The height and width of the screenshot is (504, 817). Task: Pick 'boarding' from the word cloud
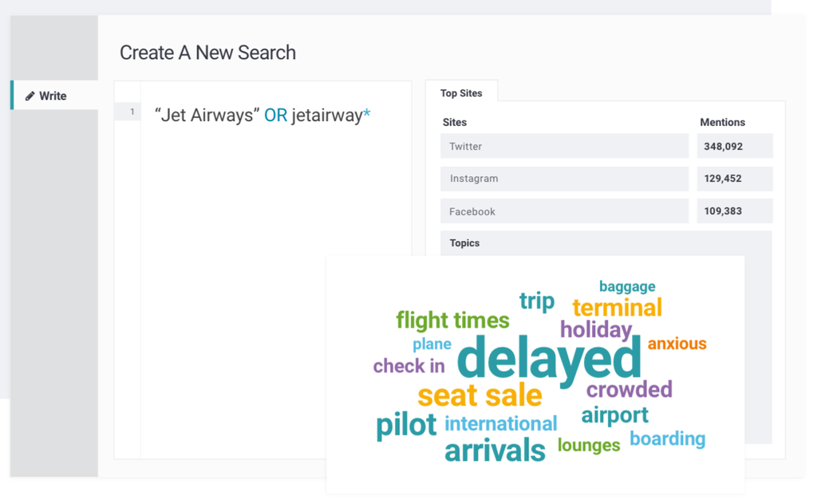coord(667,439)
